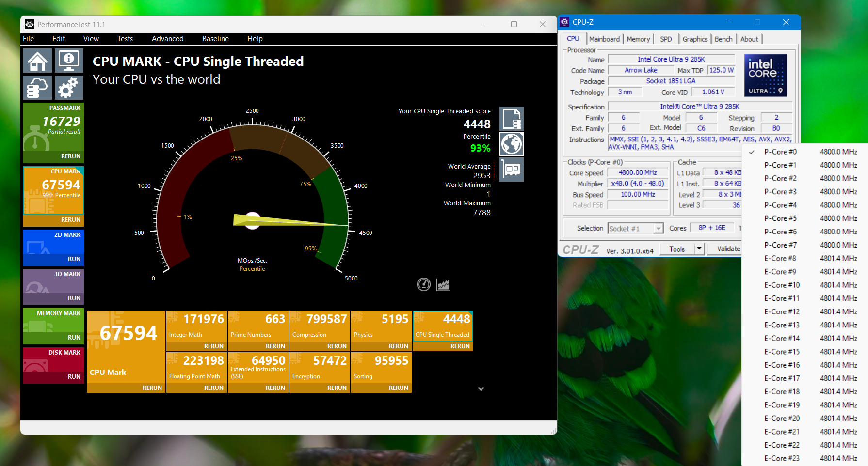
Task: Select E-Core #23 in clock list
Action: click(804, 458)
